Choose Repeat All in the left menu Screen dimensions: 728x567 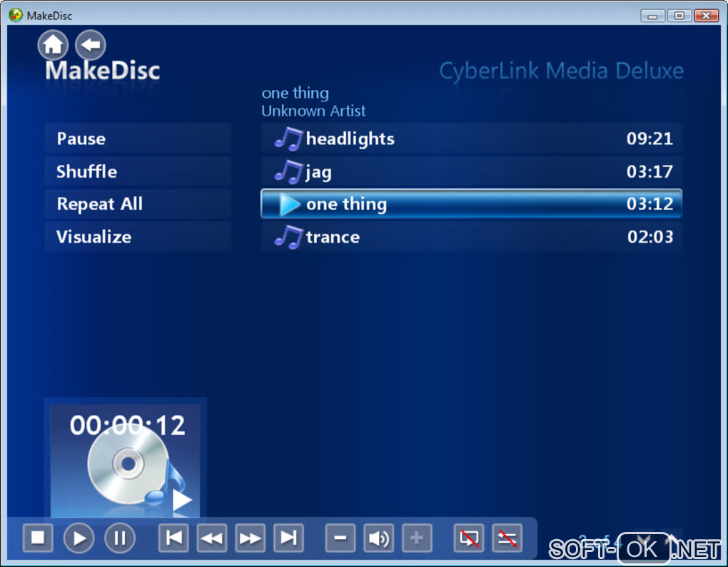click(138, 204)
